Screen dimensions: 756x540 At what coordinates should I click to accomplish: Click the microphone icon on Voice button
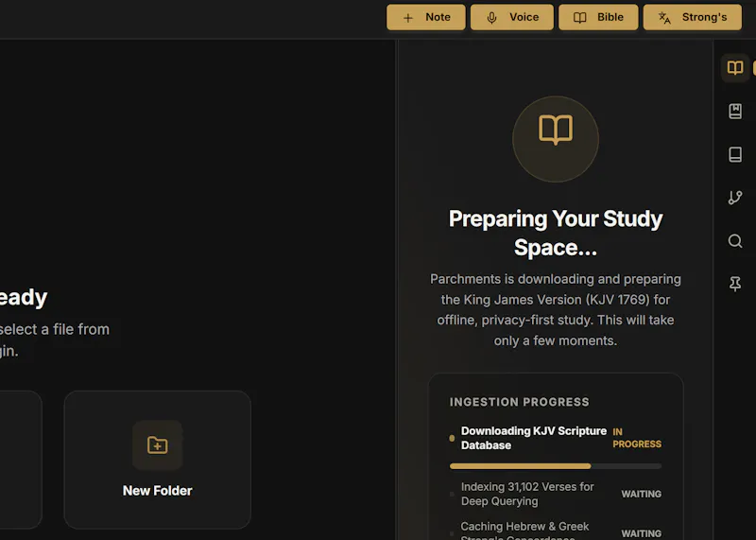(x=491, y=18)
